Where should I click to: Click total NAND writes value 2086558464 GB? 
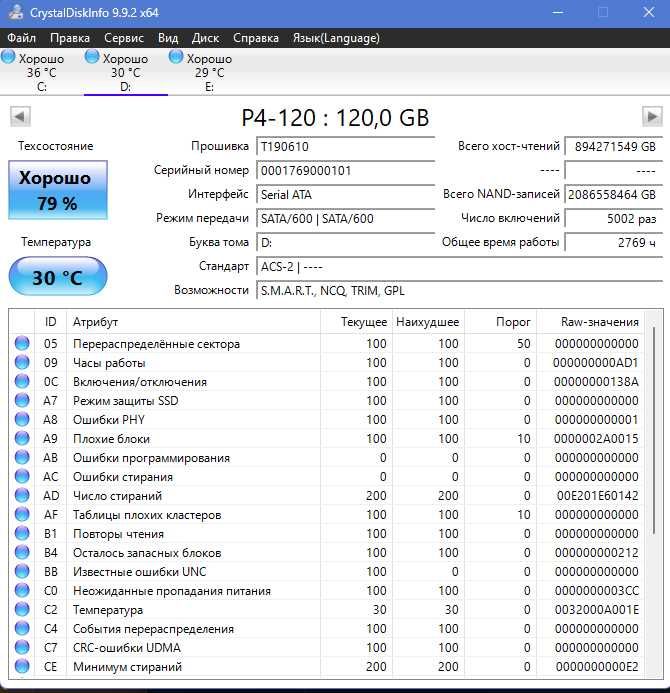click(x=613, y=194)
